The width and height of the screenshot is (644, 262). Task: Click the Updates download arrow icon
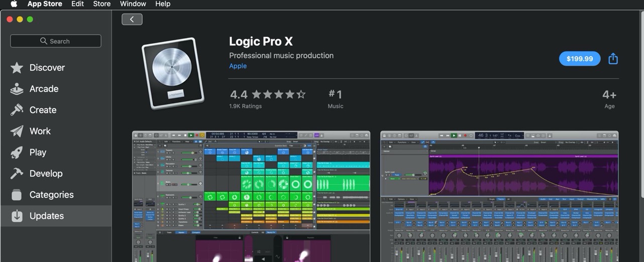coord(17,215)
